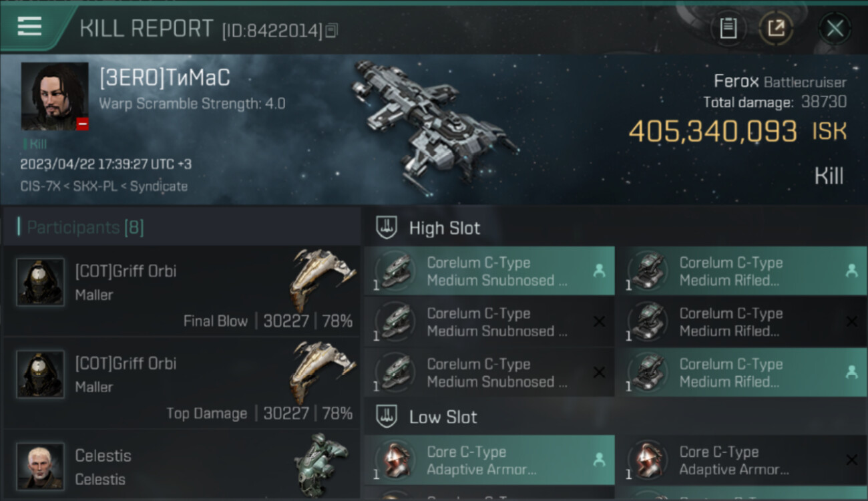Select first Medium Snubnosed module icon
This screenshot has width=868, height=501.
pos(395,271)
